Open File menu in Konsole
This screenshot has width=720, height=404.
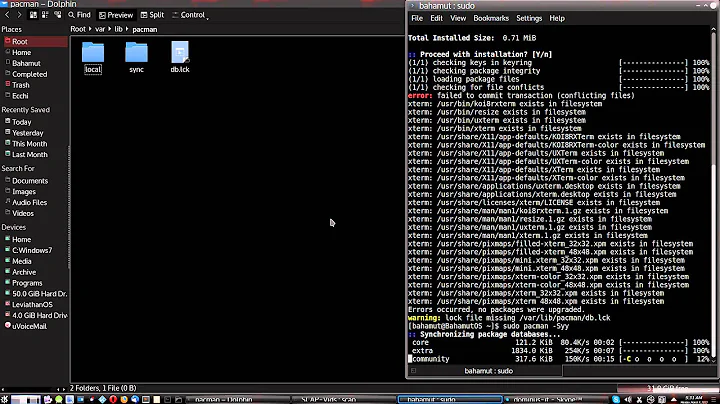(417, 18)
